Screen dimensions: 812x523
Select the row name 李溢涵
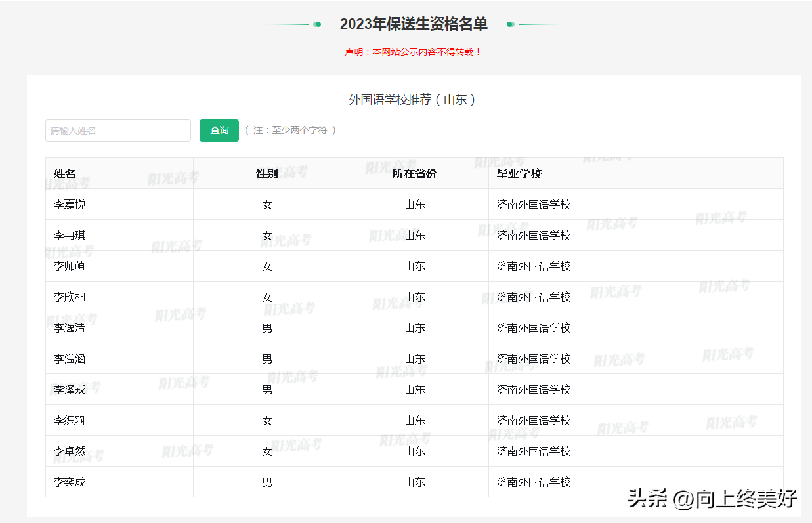(x=70, y=359)
